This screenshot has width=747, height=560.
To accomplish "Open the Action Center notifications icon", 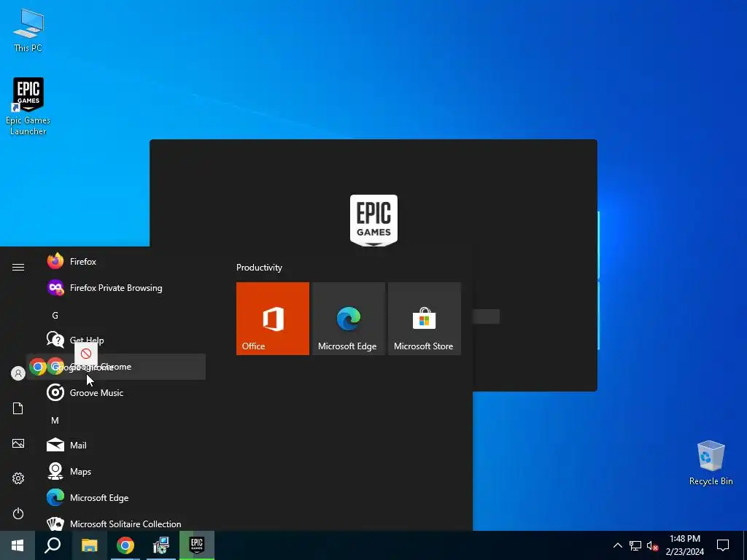I will click(723, 545).
